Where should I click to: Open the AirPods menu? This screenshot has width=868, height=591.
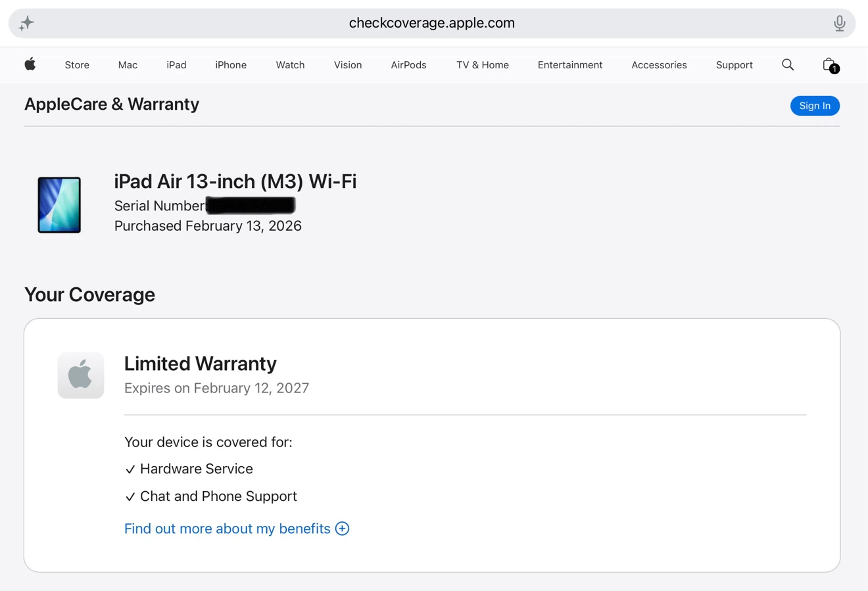coord(408,64)
